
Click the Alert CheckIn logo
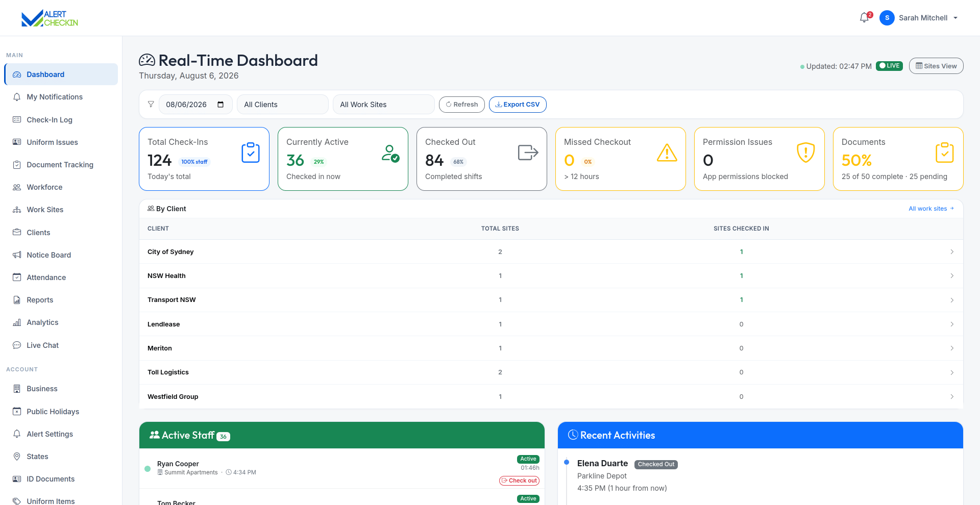(x=50, y=18)
